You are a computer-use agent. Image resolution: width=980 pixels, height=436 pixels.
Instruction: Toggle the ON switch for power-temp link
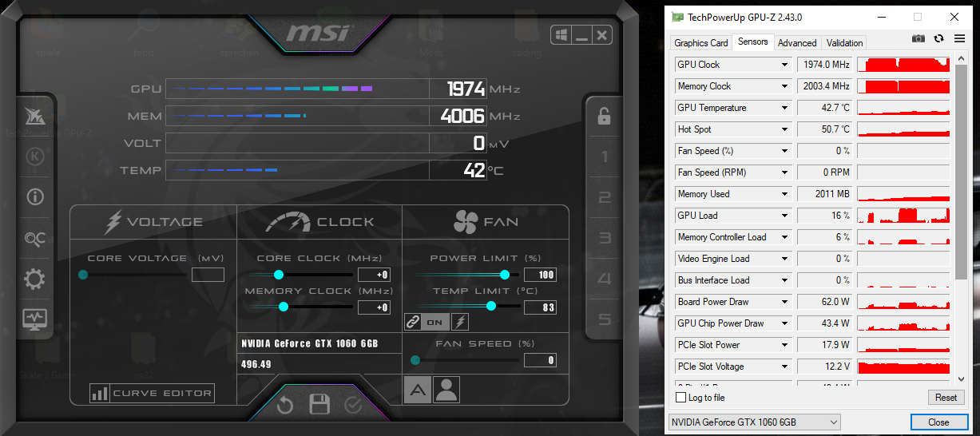click(434, 322)
